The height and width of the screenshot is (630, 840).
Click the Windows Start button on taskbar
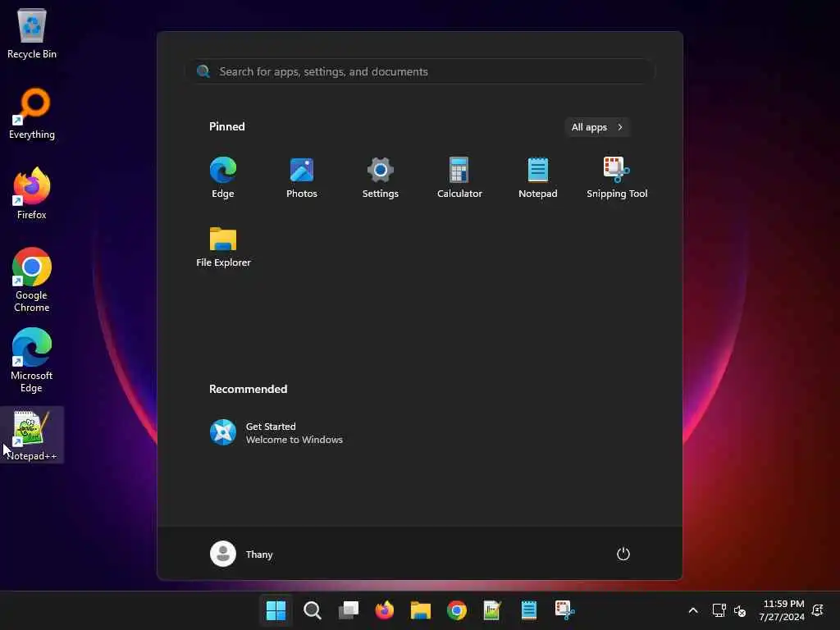tap(276, 610)
